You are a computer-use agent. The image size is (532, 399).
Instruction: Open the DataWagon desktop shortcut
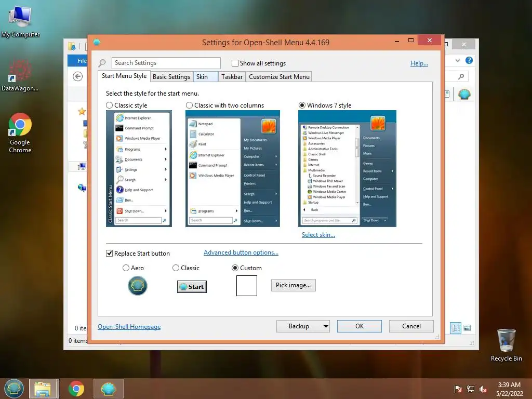20,75
